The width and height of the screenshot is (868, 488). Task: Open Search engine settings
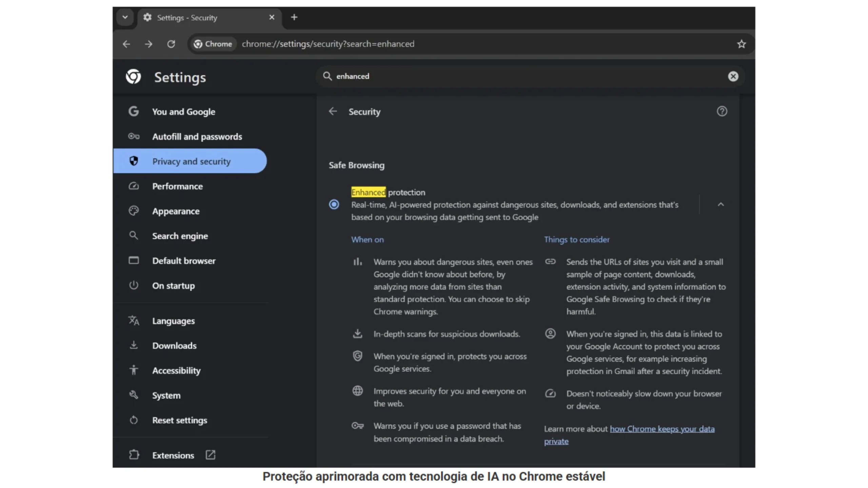point(190,236)
